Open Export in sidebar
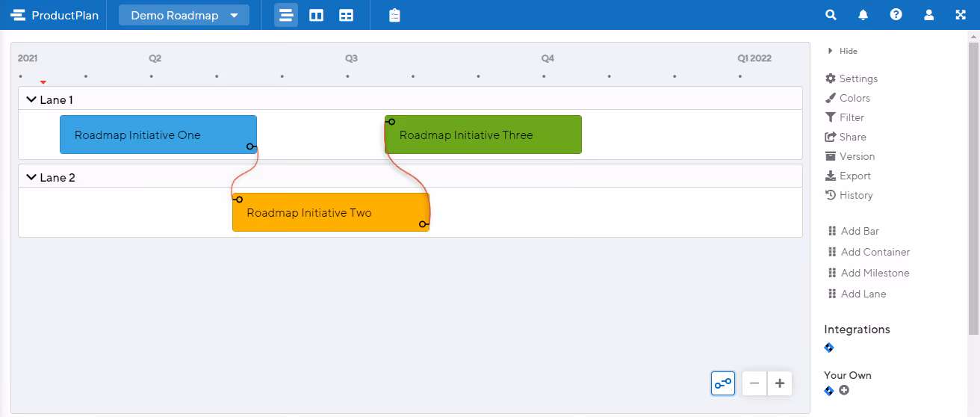Image resolution: width=980 pixels, height=417 pixels. [x=848, y=176]
